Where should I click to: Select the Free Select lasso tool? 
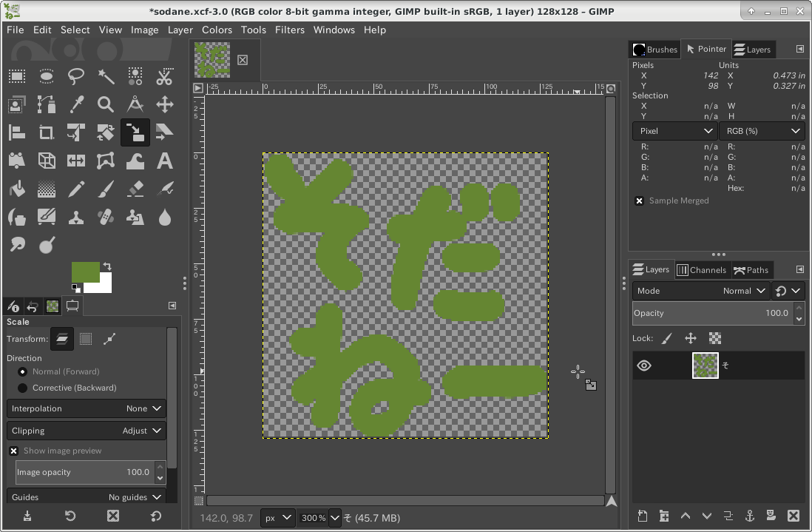(76, 77)
